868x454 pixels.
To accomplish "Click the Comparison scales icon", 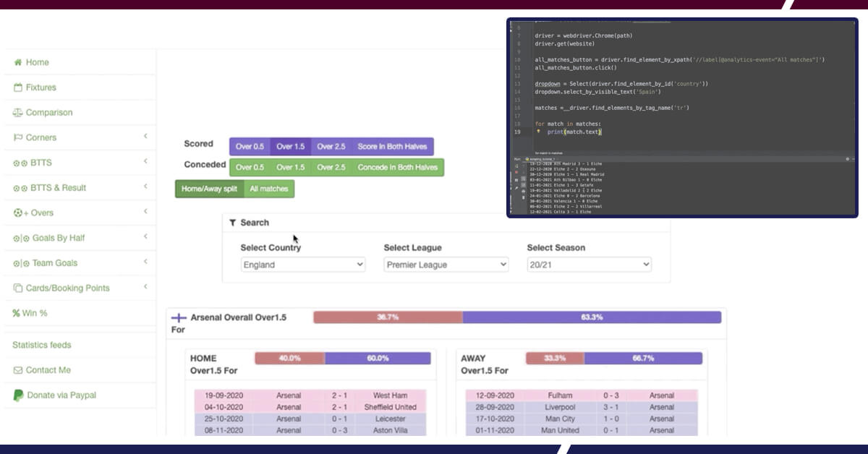I will point(18,113).
